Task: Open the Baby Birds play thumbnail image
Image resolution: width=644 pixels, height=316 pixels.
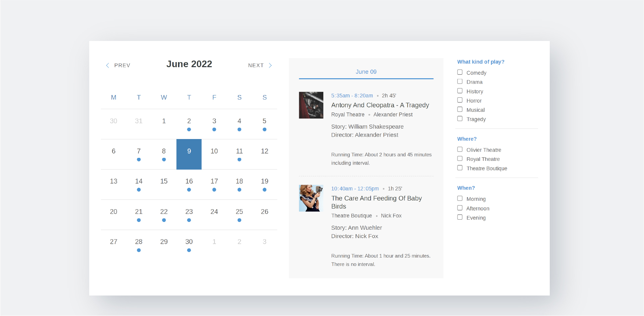Action: [x=311, y=198]
